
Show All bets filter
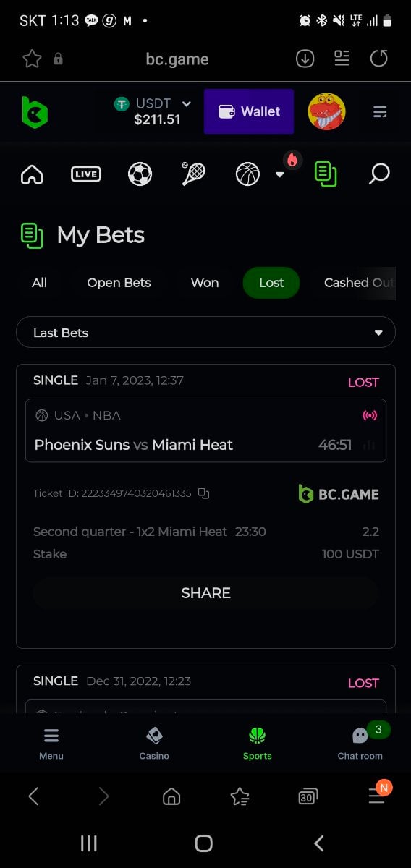(x=40, y=283)
